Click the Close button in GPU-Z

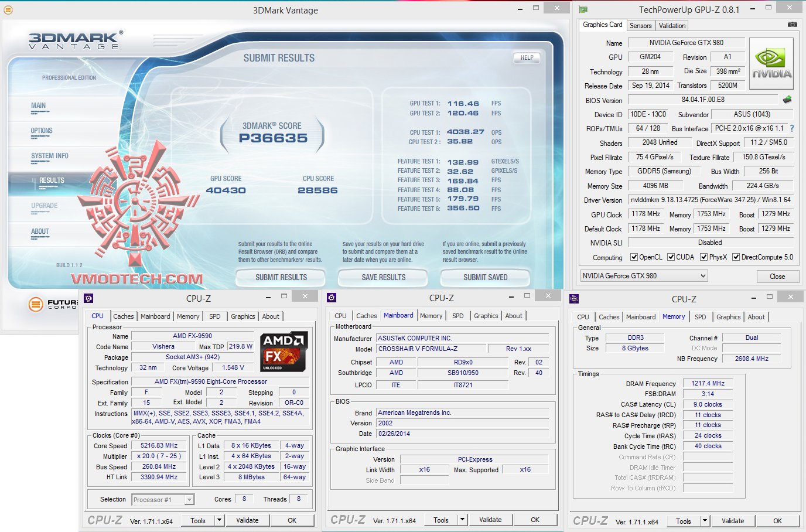pyautogui.click(x=777, y=277)
